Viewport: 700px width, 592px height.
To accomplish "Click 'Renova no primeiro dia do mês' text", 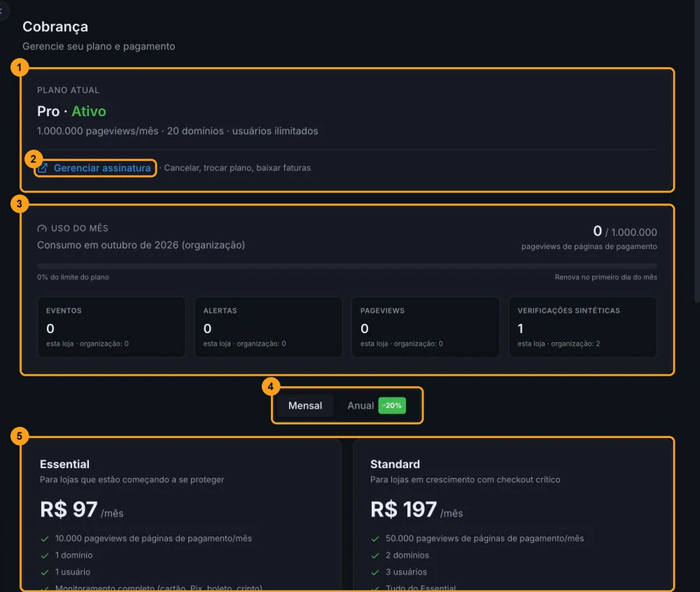I will coord(605,277).
